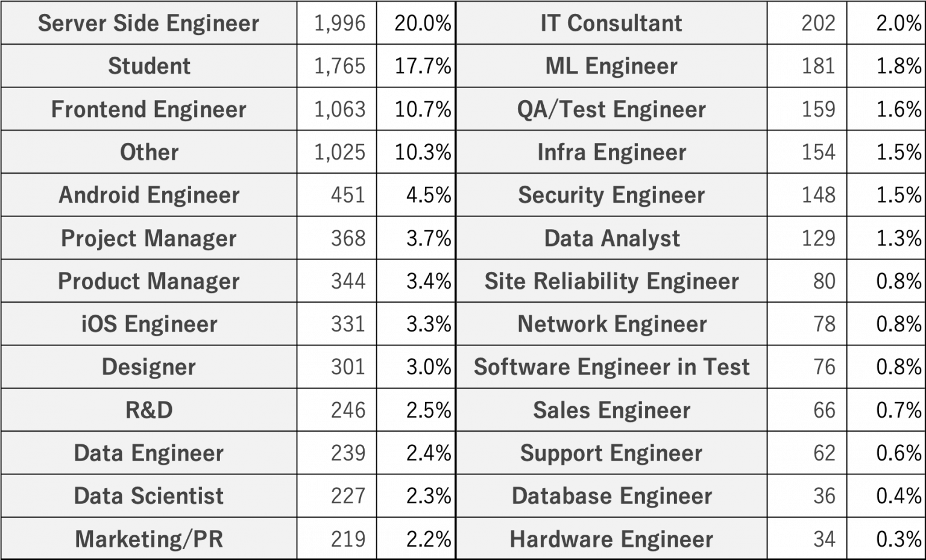Click the Student count 1,765 cell

337,66
